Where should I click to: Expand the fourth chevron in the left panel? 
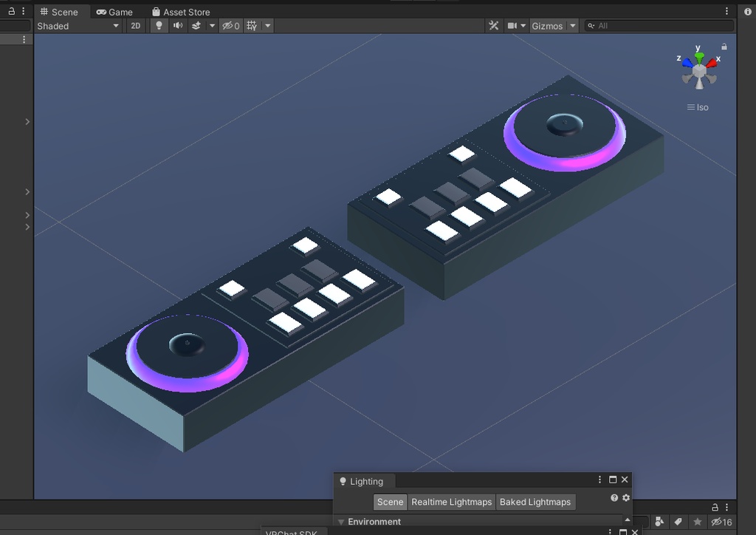tap(27, 227)
